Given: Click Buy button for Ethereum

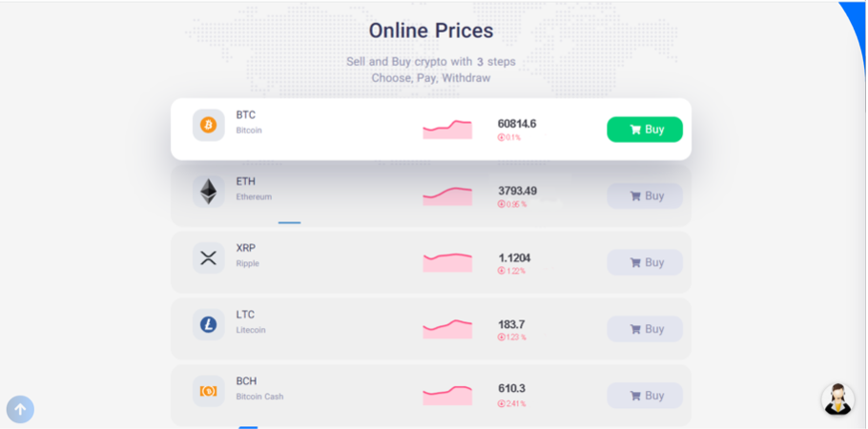Looking at the screenshot, I should [645, 196].
